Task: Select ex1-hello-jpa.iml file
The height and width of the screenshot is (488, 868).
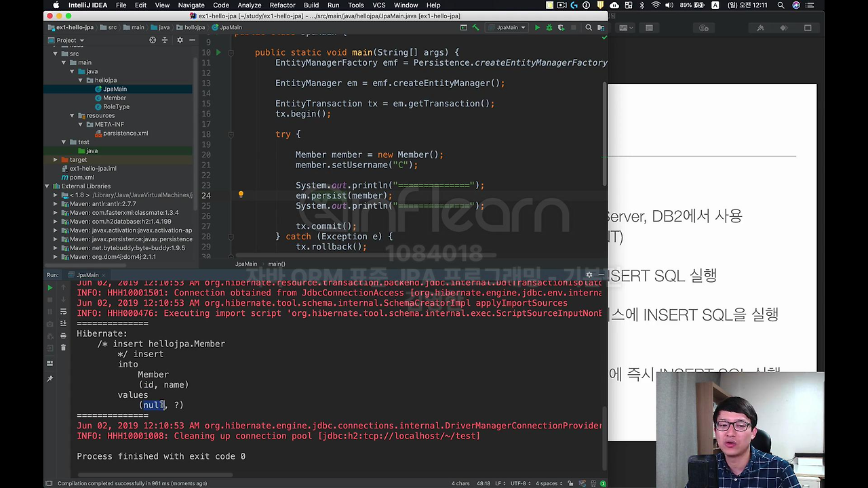Action: (x=93, y=168)
